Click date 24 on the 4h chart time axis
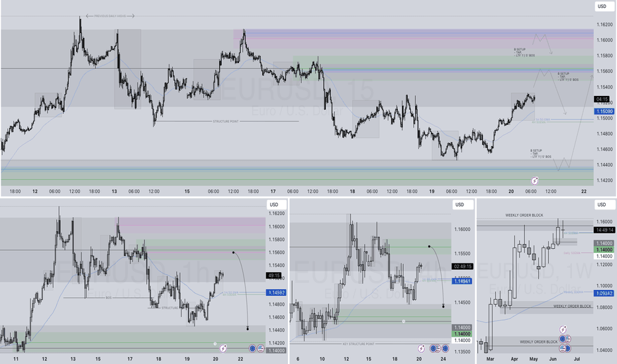Screen dimensions: 617x364 [x=443, y=359]
